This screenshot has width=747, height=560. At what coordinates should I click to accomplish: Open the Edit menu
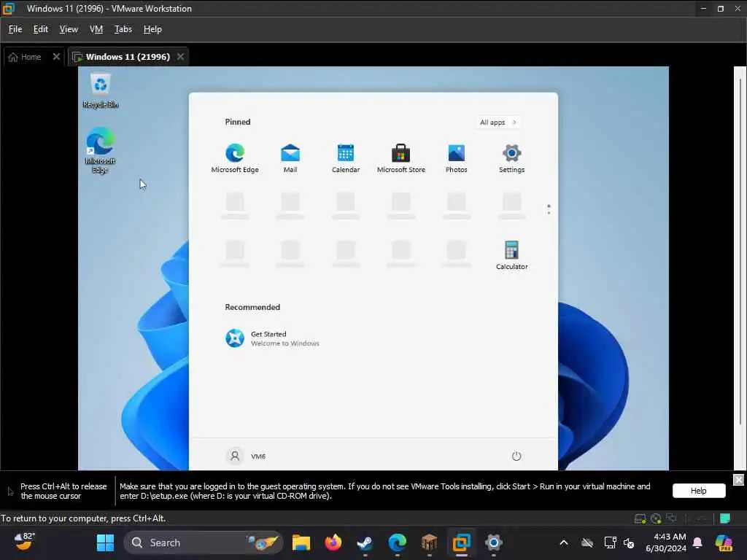point(41,29)
